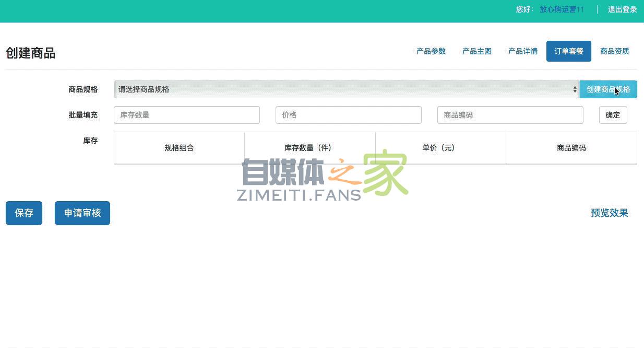Open the 放心购运营11 user account link
The height and width of the screenshot is (349, 644).
coord(562,9)
